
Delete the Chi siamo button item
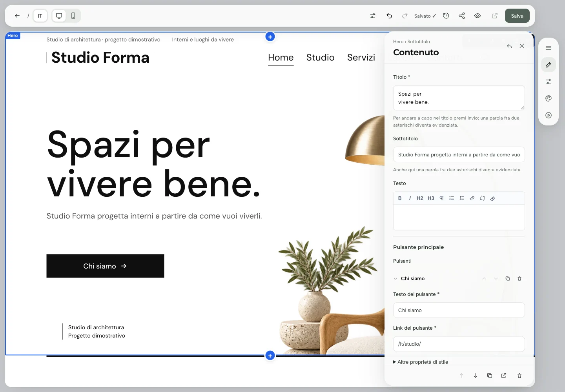[x=519, y=279]
